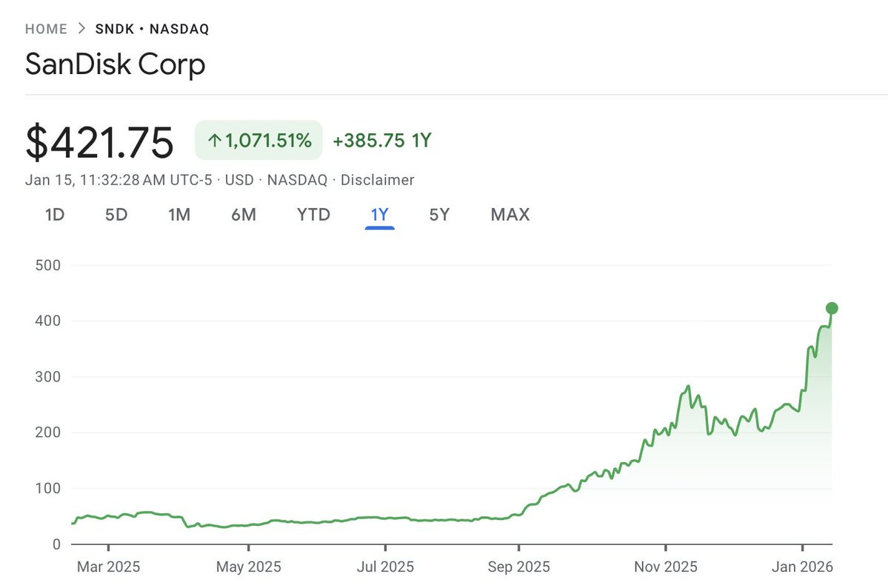Screen dimensions: 888x588
Task: Show the MAX price history tab
Action: [x=510, y=215]
